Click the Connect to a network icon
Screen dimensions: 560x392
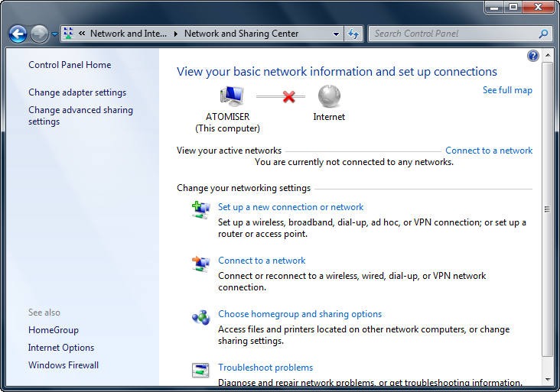pyautogui.click(x=200, y=264)
